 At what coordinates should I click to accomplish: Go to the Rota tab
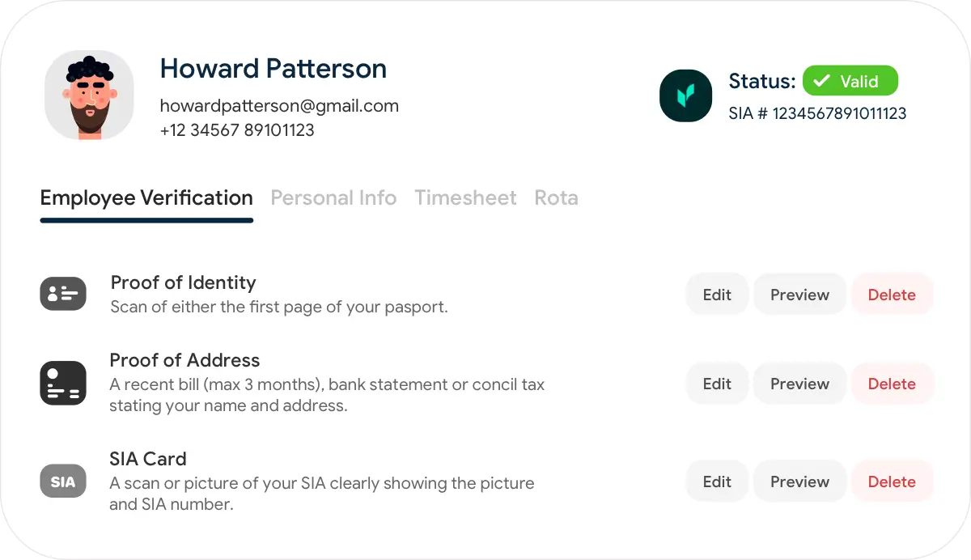pyautogui.click(x=556, y=198)
